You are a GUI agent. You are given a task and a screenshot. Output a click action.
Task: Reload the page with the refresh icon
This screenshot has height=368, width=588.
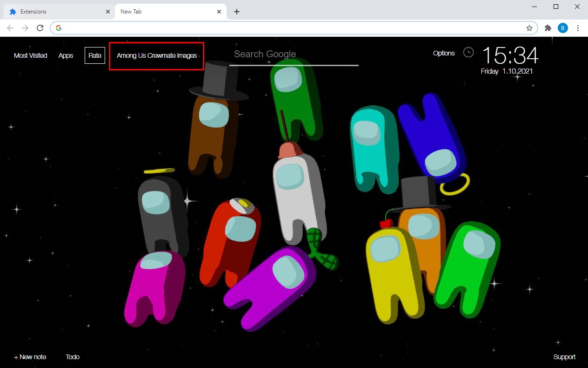tap(40, 28)
